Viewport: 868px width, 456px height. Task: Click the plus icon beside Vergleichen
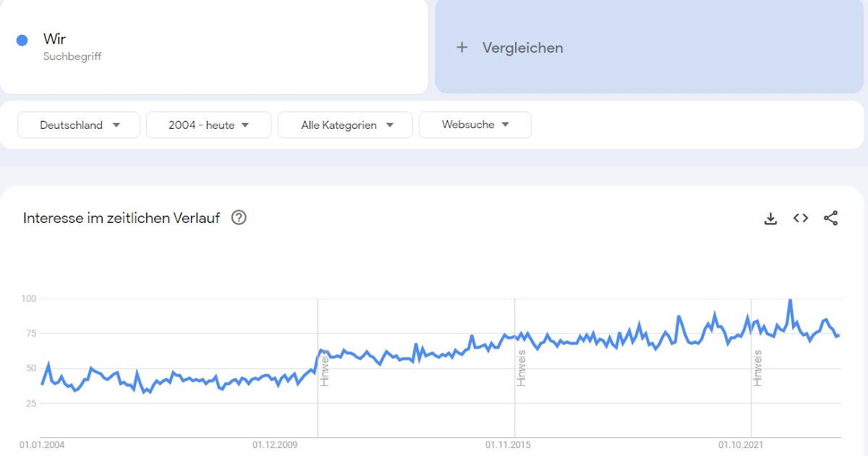pos(462,48)
